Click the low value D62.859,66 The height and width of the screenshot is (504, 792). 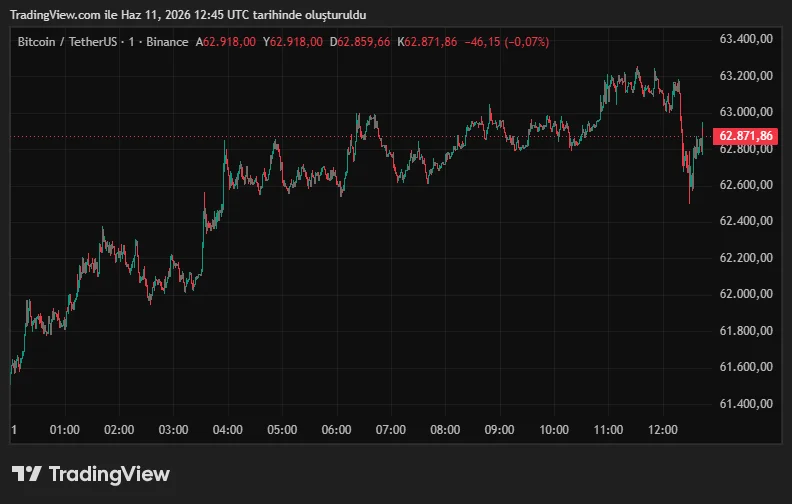pos(360,42)
